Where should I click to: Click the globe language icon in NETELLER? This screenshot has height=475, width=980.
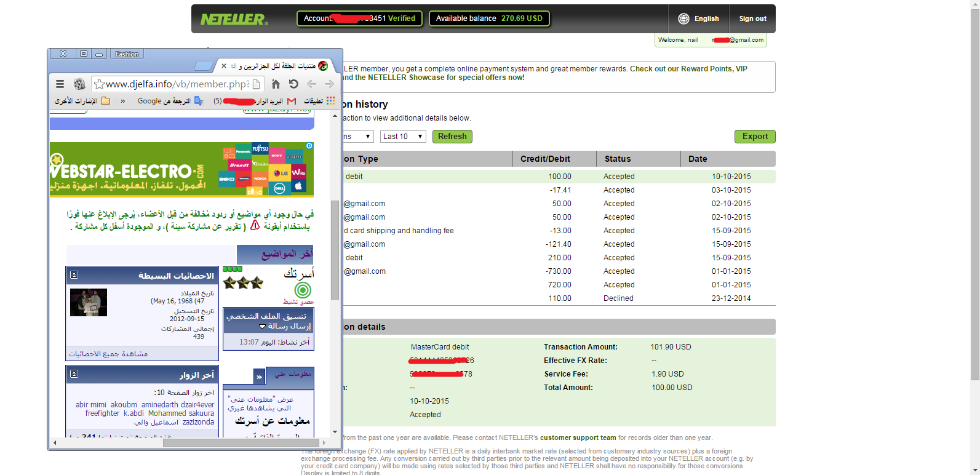(683, 18)
